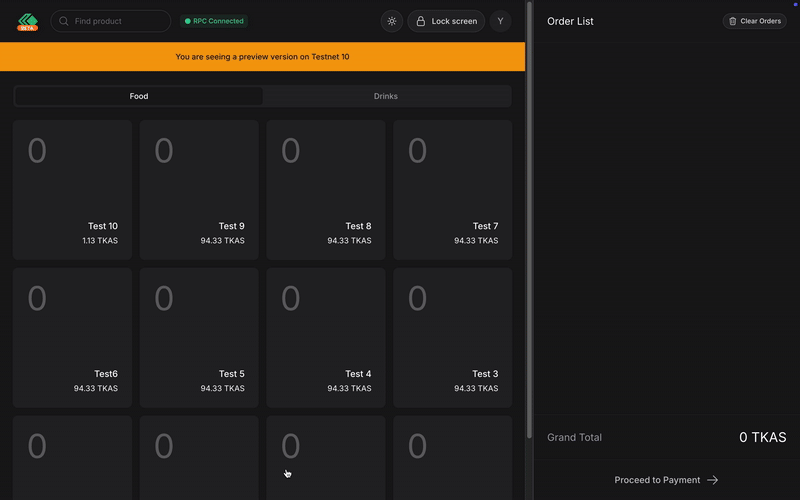Select the Test 5 product card
Viewport: 800px width, 500px height.
click(199, 337)
